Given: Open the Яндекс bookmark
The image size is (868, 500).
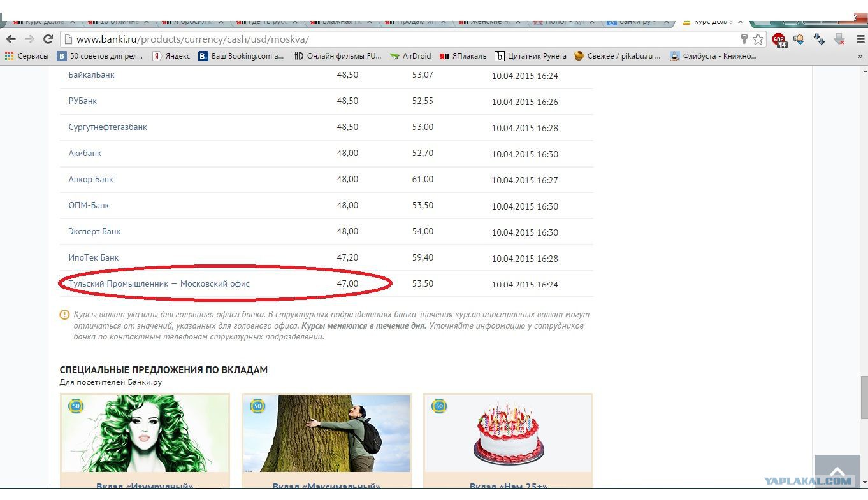Looking at the screenshot, I should (x=171, y=56).
